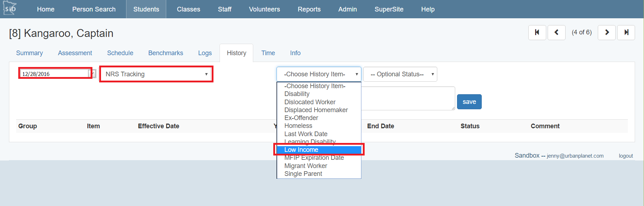
Task: Click the logout link
Action: [625, 156]
